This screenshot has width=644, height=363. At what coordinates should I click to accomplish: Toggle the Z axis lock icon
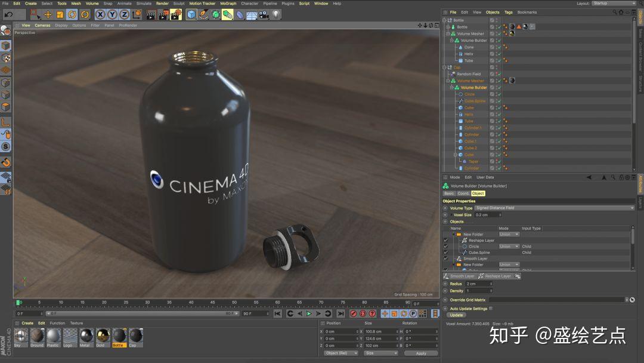125,15
